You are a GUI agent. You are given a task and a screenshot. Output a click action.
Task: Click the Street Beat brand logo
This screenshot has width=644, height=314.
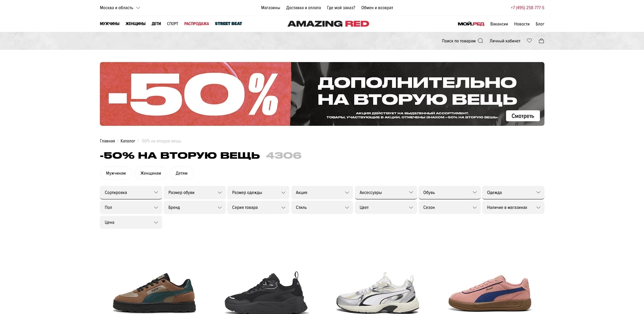(x=228, y=24)
